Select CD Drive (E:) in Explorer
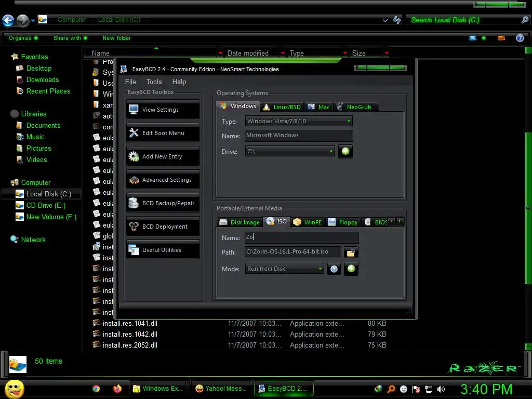Screen dimensions: 532x399 pyautogui.click(x=46, y=205)
